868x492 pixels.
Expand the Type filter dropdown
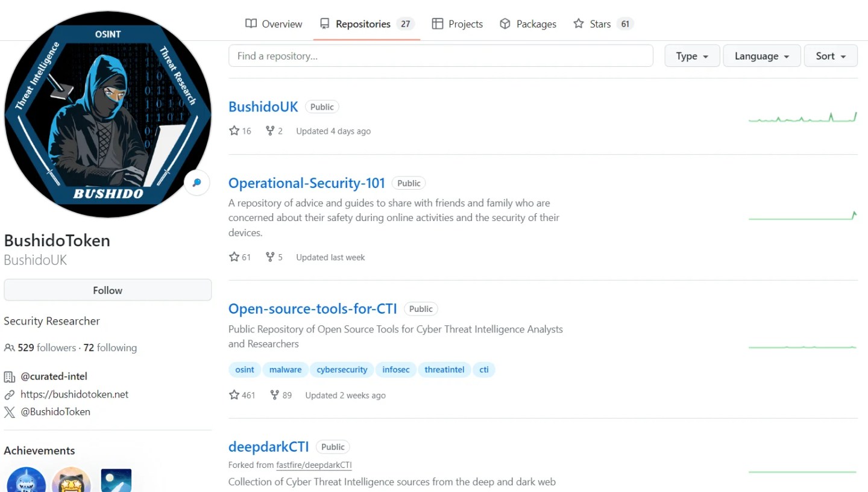pyautogui.click(x=692, y=56)
